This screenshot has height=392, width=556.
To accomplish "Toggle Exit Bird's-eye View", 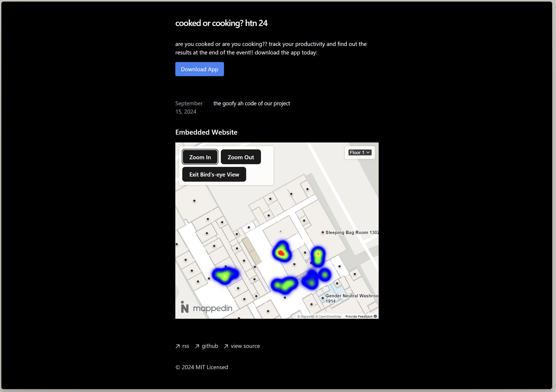I will pyautogui.click(x=214, y=174).
